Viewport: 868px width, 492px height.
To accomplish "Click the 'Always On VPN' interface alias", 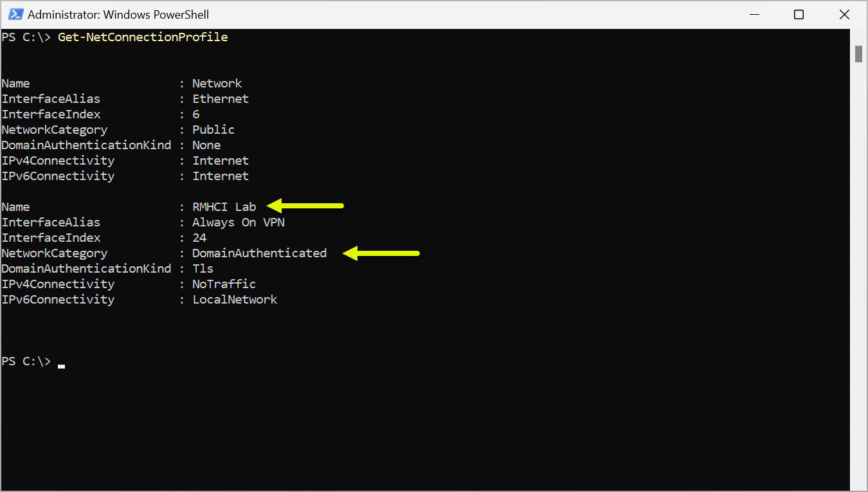I will [x=239, y=223].
